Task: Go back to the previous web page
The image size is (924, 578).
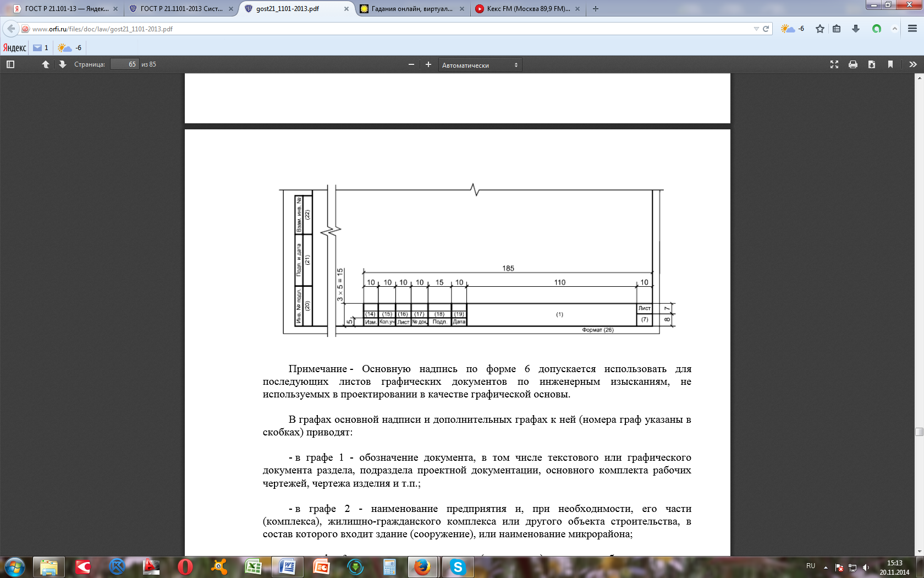Action: tap(11, 29)
